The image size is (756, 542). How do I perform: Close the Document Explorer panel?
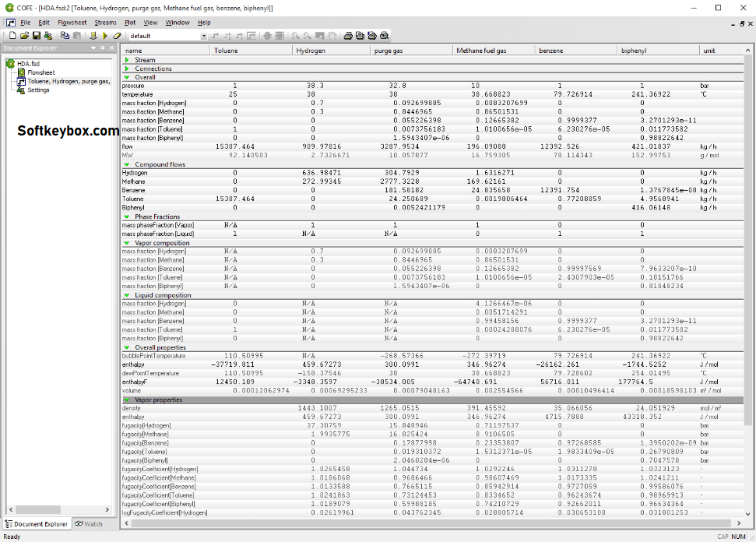point(111,48)
